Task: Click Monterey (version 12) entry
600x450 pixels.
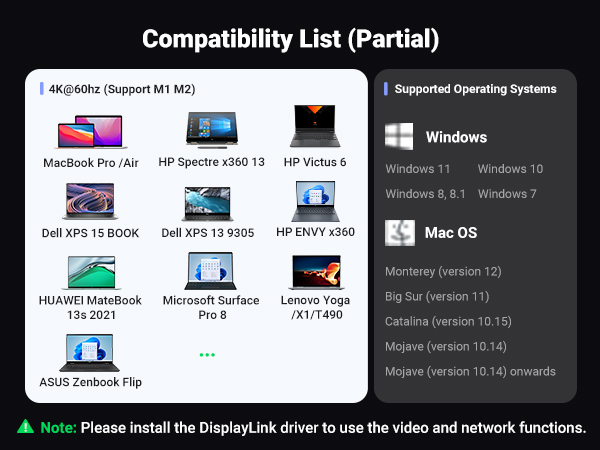Action: pyautogui.click(x=443, y=272)
